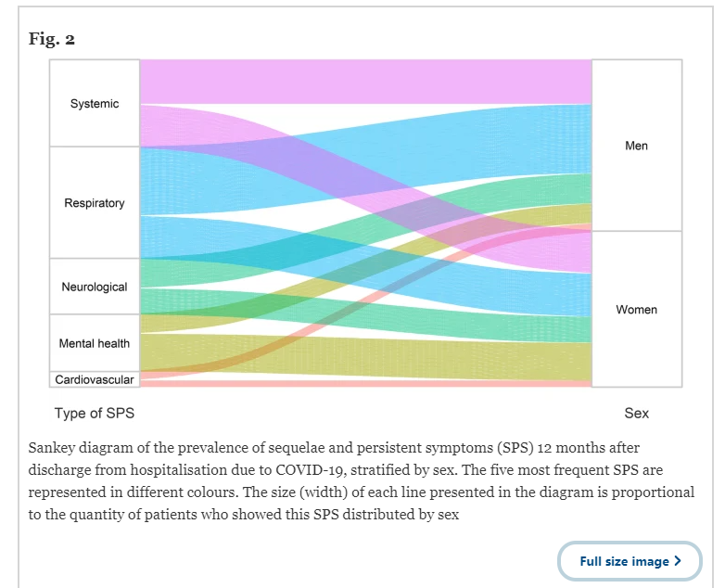The height and width of the screenshot is (588, 725).
Task: Click the Fig. 2 heading
Action: point(51,38)
